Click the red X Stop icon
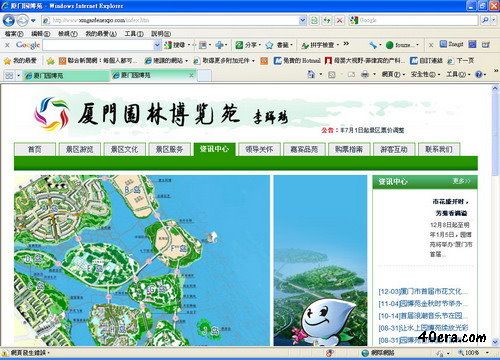The image size is (500, 360). [339, 20]
